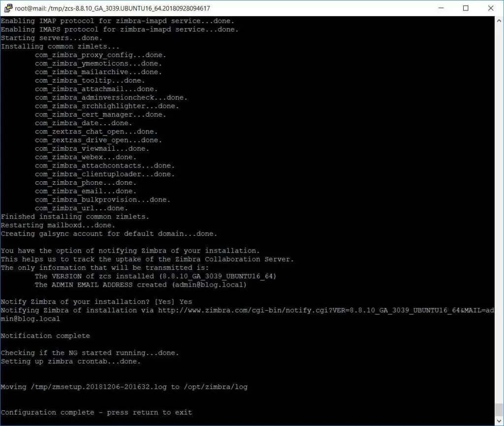Click the com_zimbra_date line
504x426 pixels.
click(84, 123)
